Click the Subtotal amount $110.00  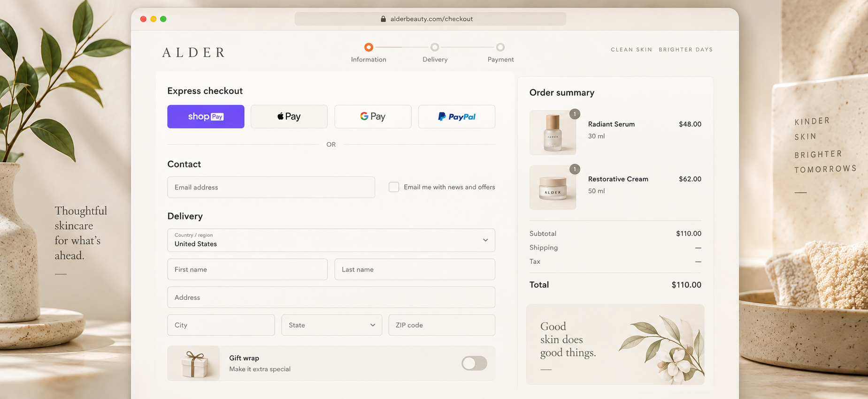tap(689, 233)
